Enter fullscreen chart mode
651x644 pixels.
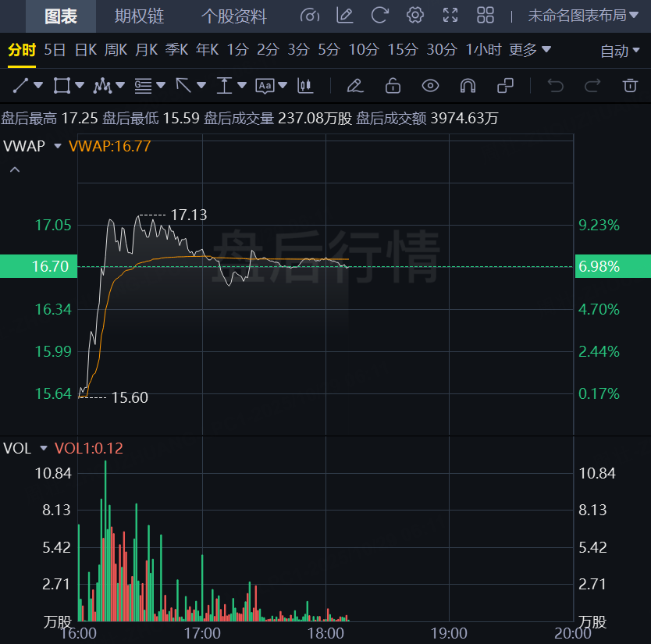tap(450, 16)
